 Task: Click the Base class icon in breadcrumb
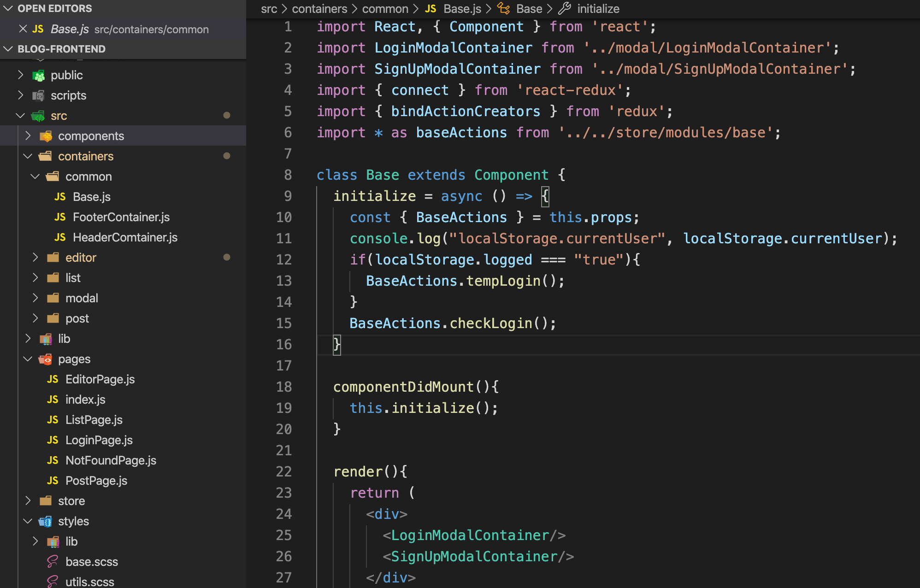click(x=504, y=9)
